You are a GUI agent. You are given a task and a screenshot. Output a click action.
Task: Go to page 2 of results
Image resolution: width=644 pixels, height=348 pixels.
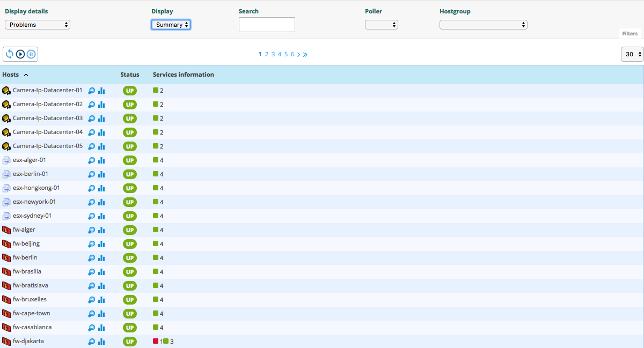point(267,54)
